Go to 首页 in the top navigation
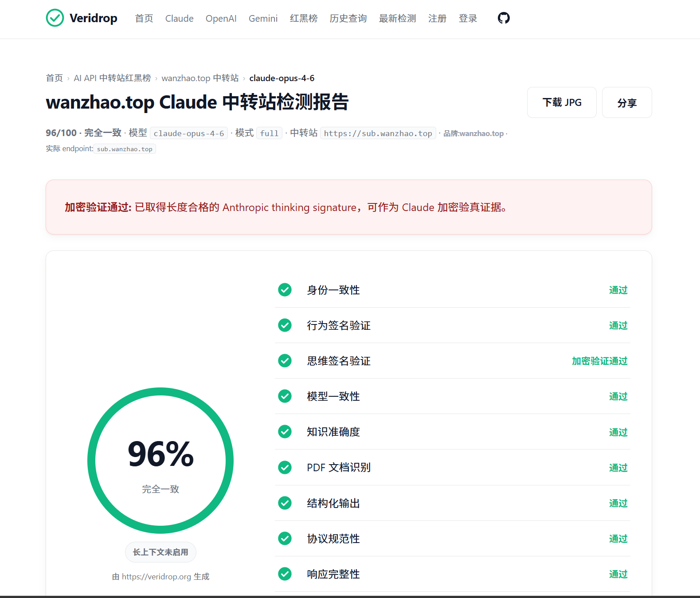This screenshot has height=598, width=700. (x=144, y=19)
